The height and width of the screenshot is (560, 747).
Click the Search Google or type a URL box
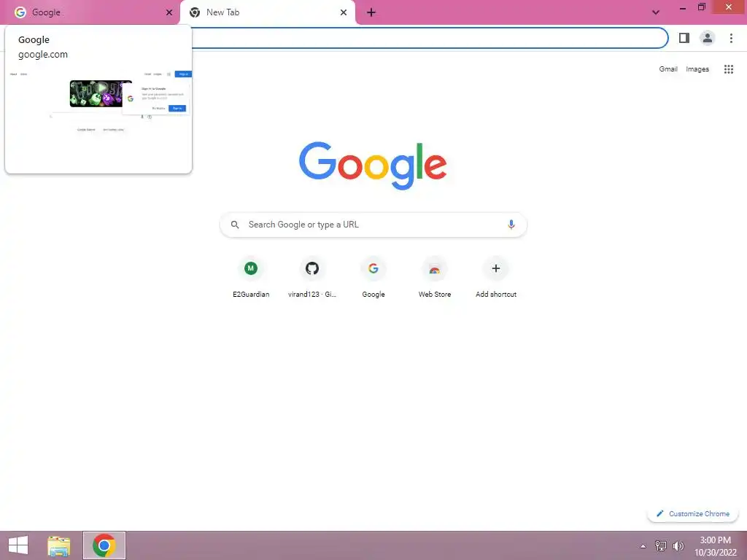[373, 225]
